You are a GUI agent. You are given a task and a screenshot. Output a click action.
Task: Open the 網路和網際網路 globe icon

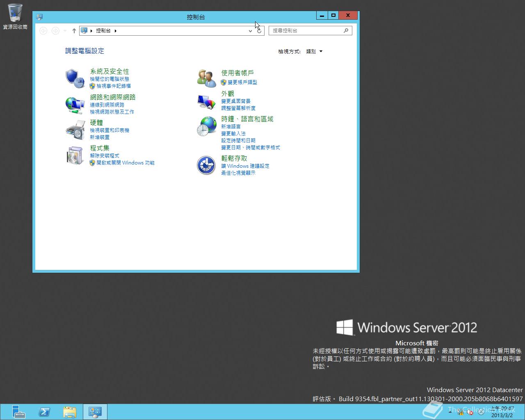coord(75,105)
